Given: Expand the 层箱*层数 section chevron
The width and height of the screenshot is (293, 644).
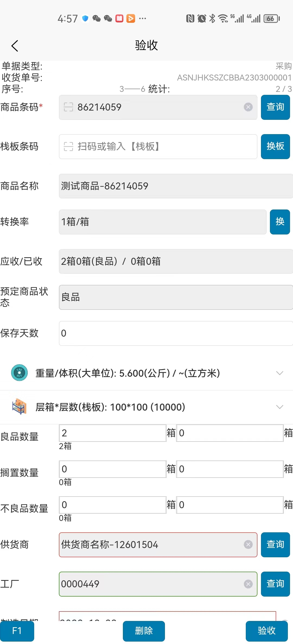Looking at the screenshot, I should point(279,407).
